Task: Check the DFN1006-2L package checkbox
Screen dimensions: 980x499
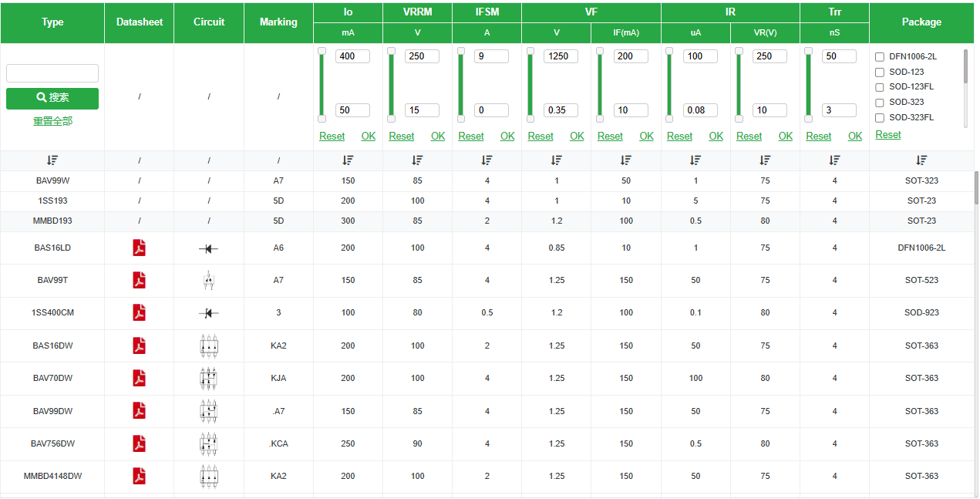Action: [880, 57]
